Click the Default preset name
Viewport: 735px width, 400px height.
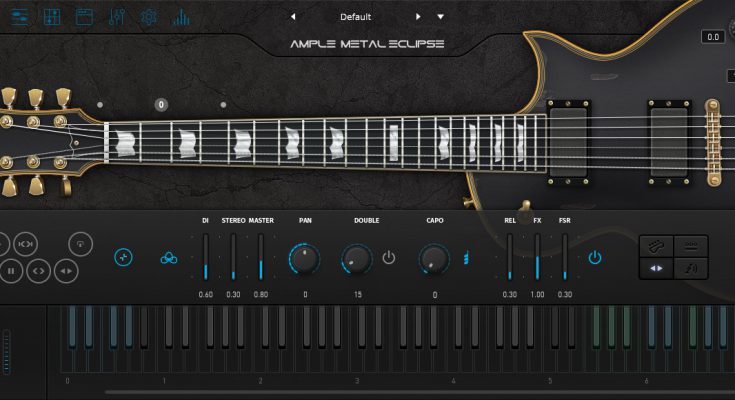[355, 17]
